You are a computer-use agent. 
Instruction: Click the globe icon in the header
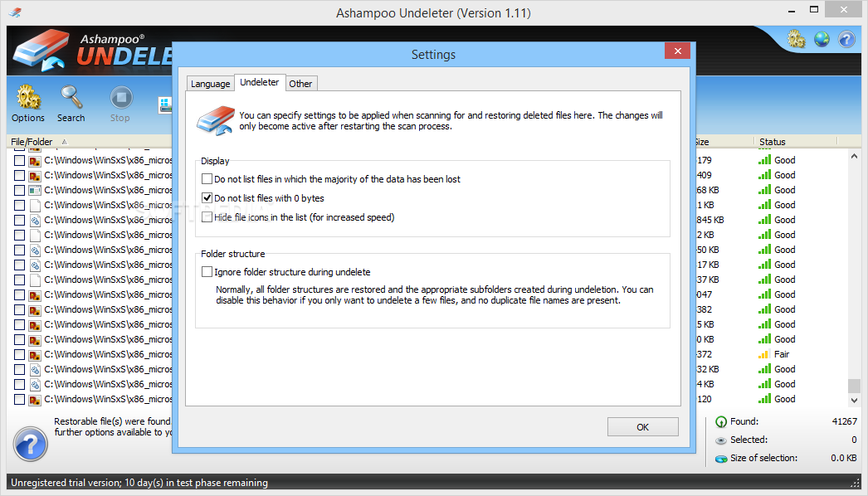(822, 39)
